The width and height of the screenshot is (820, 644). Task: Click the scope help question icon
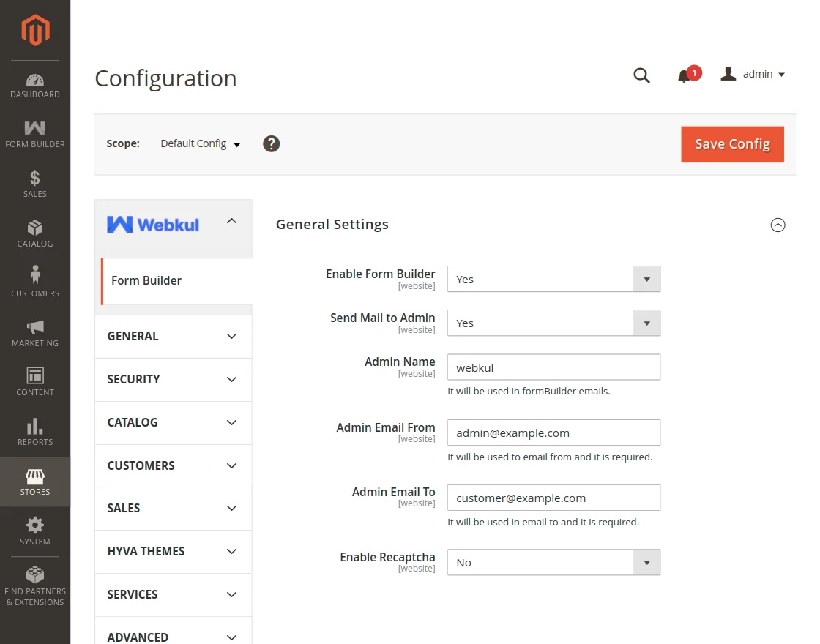tap(271, 143)
